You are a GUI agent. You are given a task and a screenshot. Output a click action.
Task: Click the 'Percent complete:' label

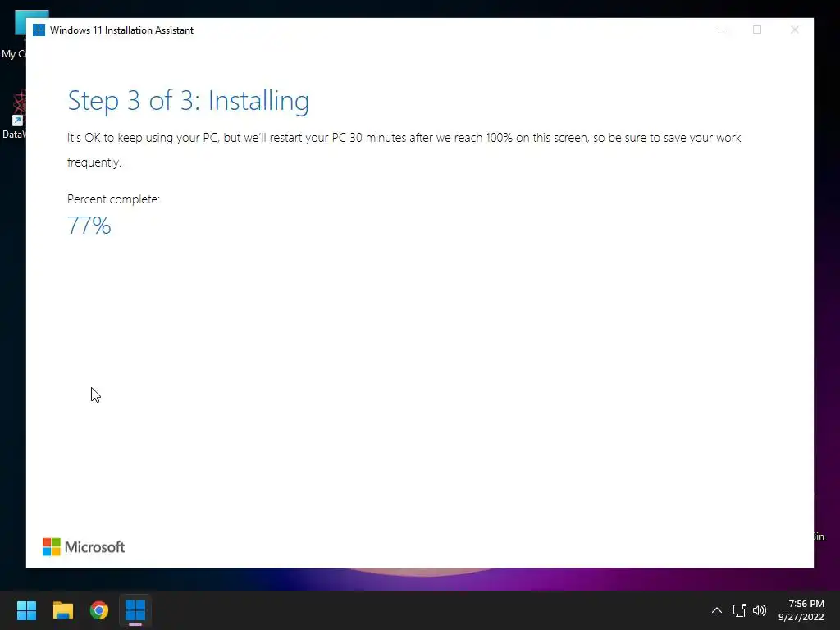pyautogui.click(x=113, y=199)
